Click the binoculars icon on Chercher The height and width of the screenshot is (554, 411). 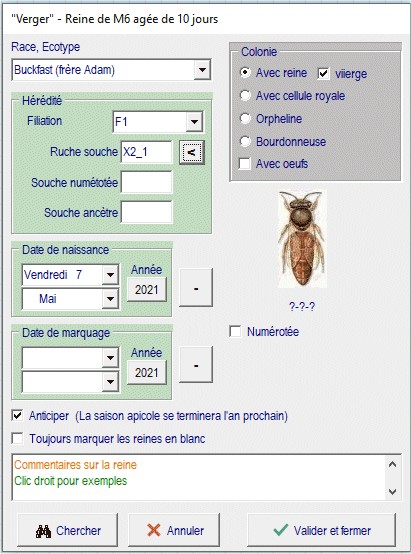pyautogui.click(x=43, y=531)
